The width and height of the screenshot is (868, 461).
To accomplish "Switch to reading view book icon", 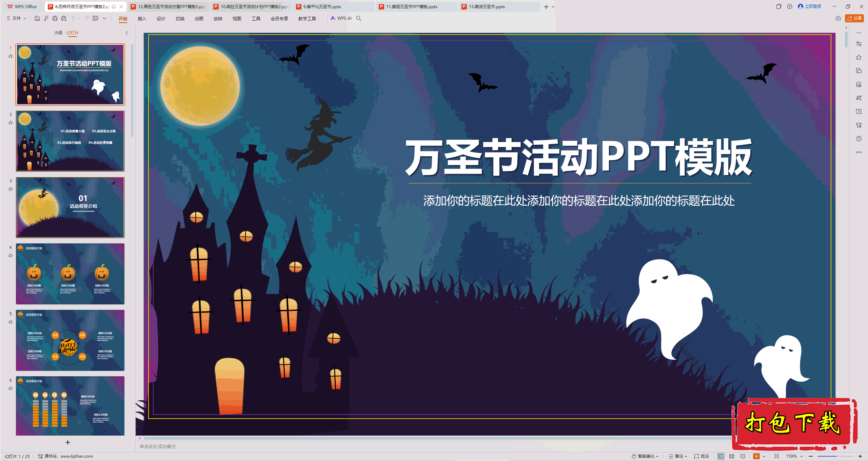I will pos(743,456).
